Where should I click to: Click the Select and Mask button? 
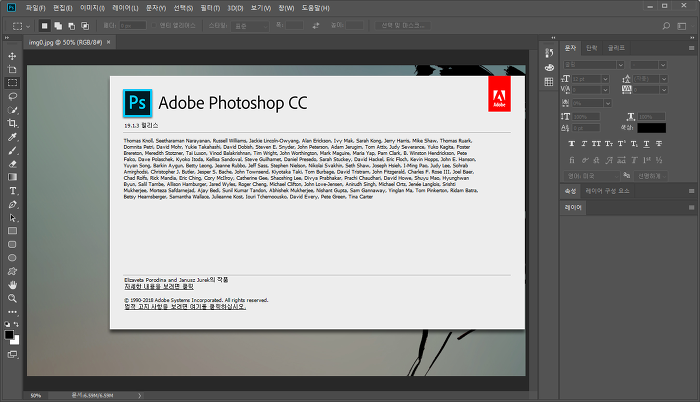tap(403, 25)
